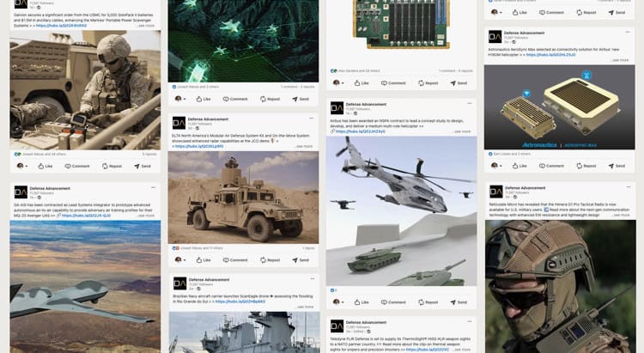Open reaction-as dropdown under Astronautics hardware image

[x=496, y=166]
